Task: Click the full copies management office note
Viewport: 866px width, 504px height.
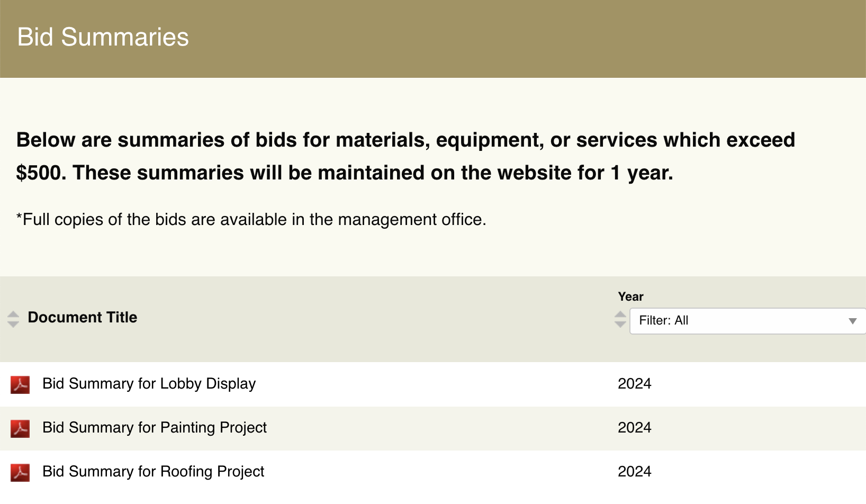Action: point(251,220)
